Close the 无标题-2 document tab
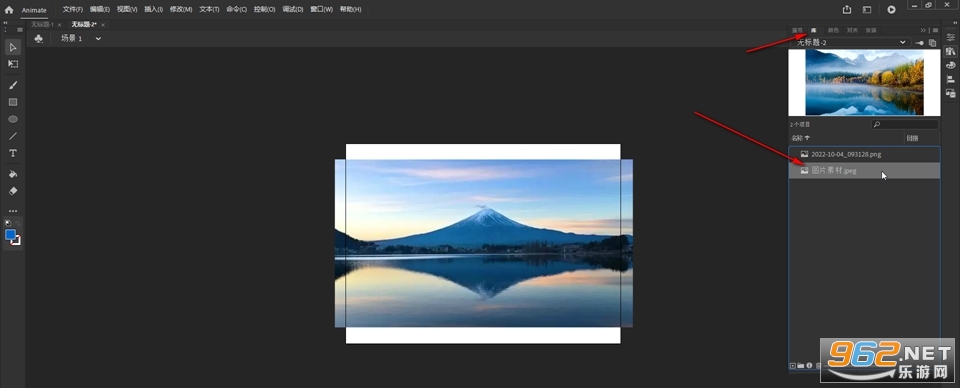Screen dimensions: 960x388 pos(103,25)
